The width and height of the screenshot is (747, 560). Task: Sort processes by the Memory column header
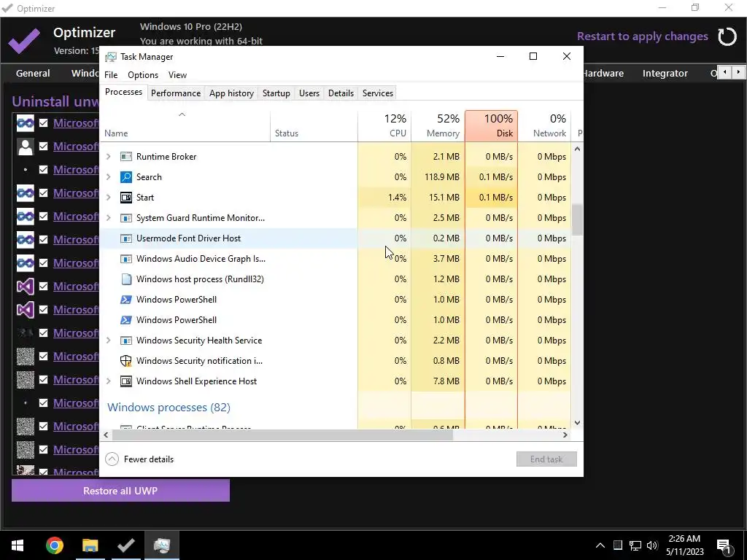click(x=438, y=125)
